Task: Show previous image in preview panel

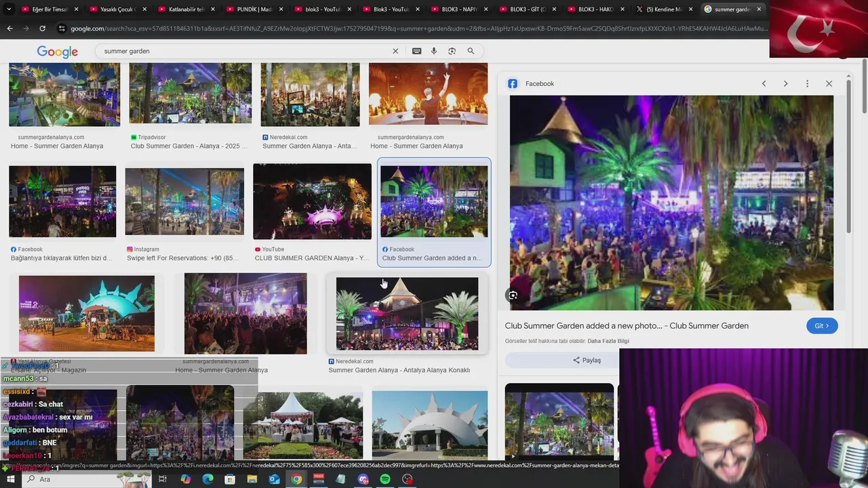Action: pyautogui.click(x=764, y=83)
